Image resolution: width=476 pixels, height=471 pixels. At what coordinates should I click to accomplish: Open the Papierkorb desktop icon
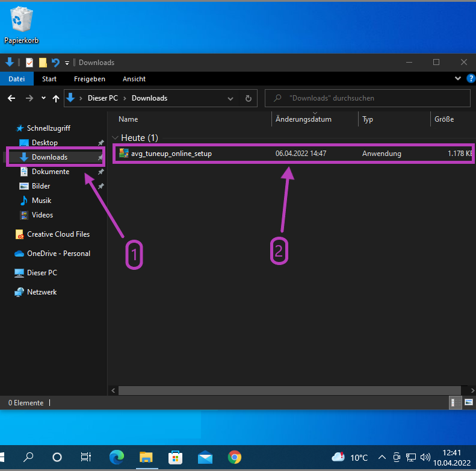click(x=21, y=26)
